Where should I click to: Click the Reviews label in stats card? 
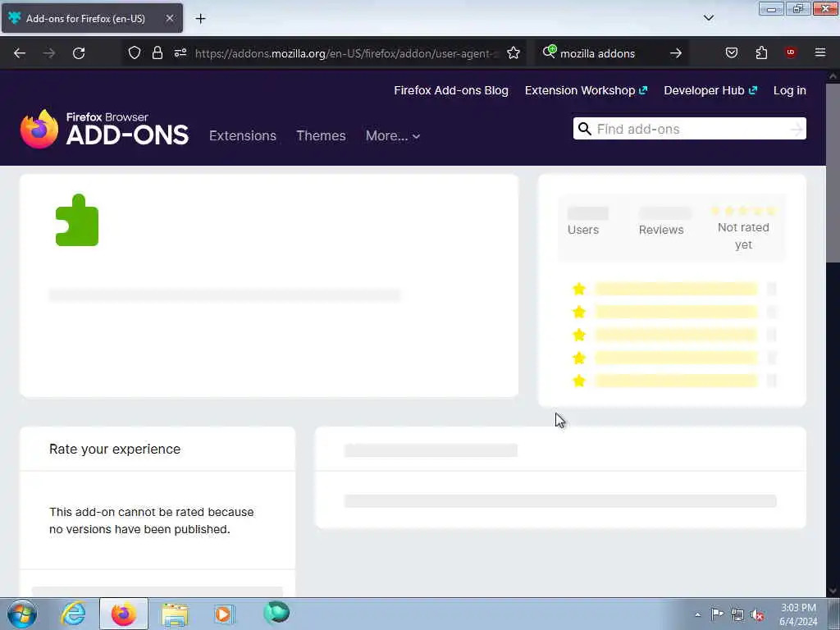coord(661,230)
